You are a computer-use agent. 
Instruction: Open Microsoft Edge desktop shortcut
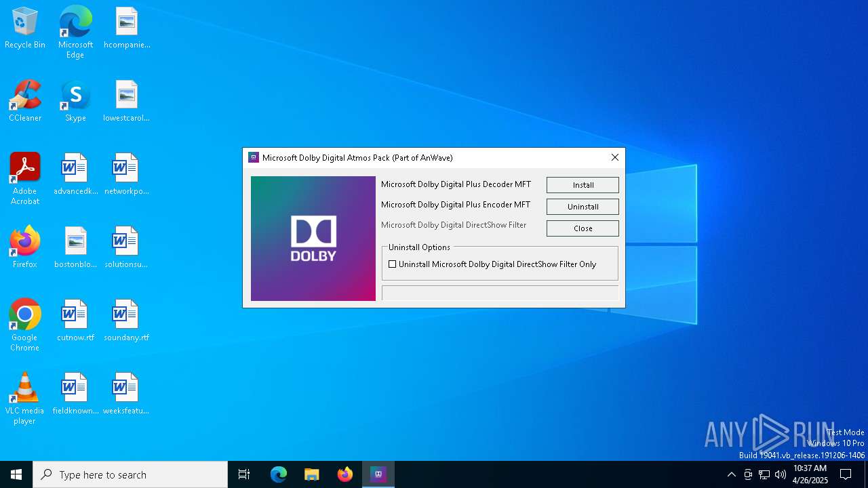click(x=75, y=33)
